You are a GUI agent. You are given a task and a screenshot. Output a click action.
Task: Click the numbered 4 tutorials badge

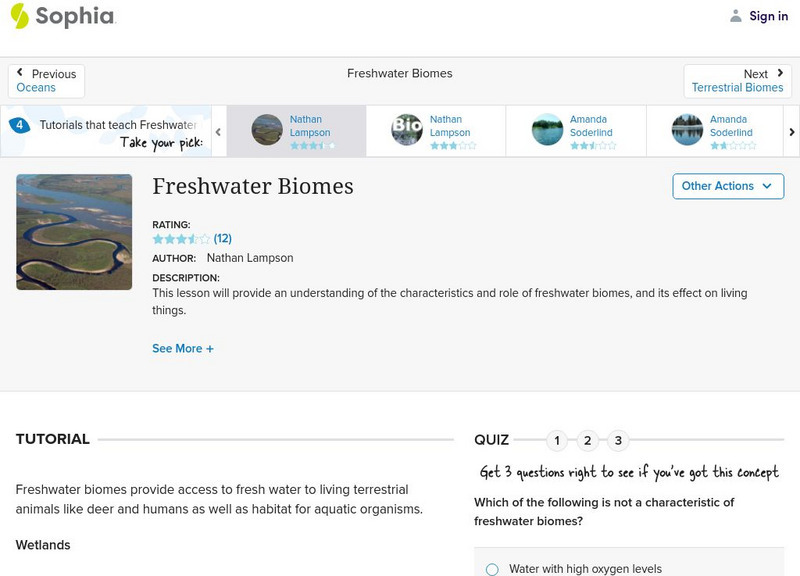[x=19, y=126]
